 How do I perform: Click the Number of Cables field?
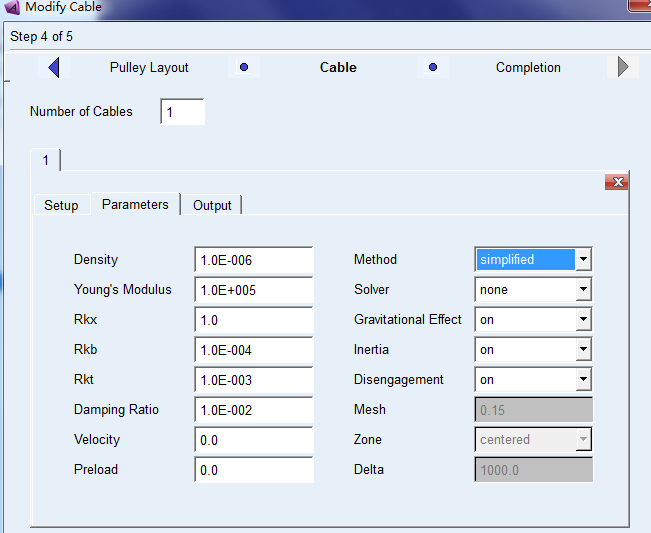(182, 112)
